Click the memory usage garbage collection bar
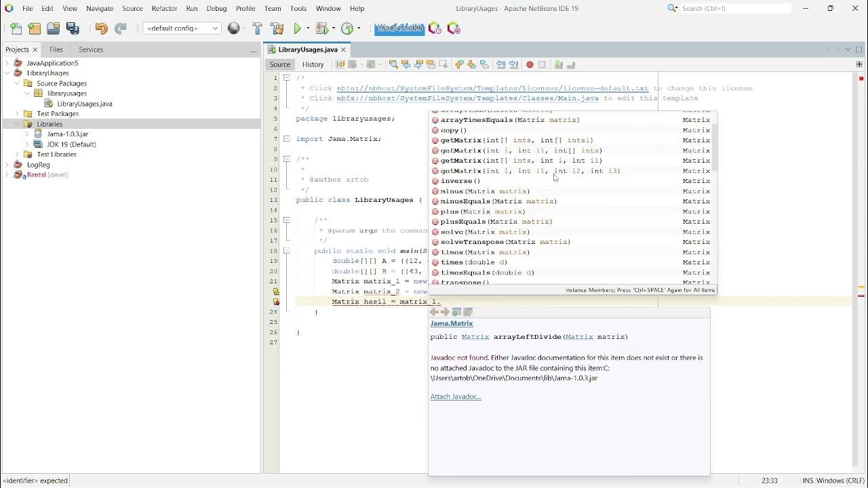This screenshot has height=488, width=868. tap(399, 28)
